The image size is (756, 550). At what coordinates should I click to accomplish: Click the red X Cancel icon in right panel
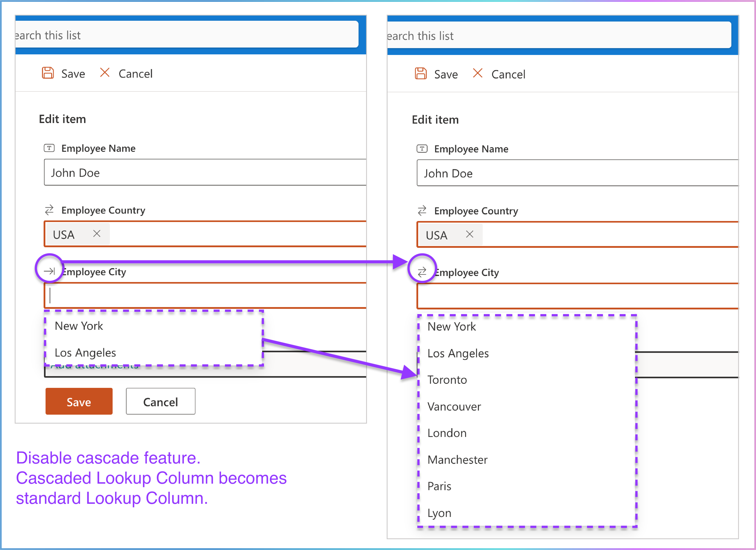coord(478,73)
